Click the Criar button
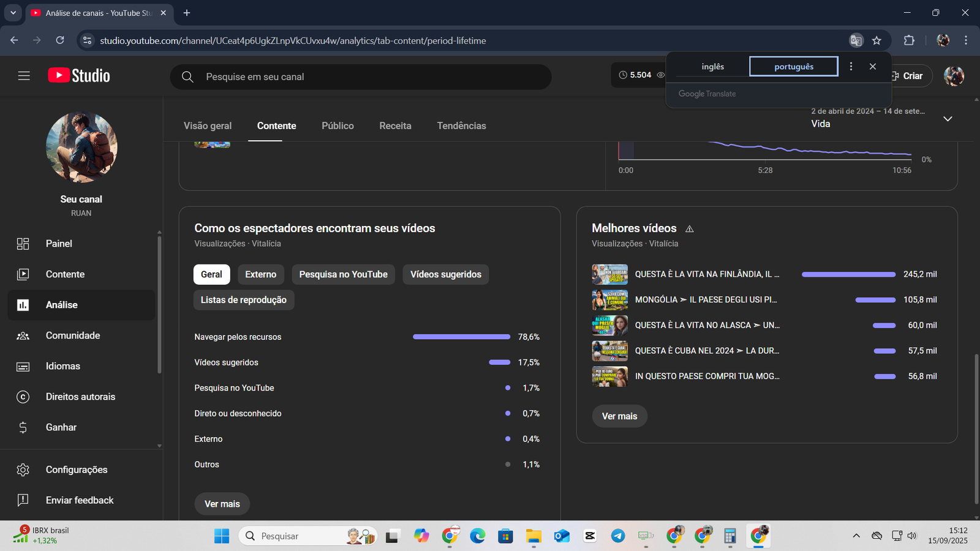The width and height of the screenshot is (980, 551). click(x=911, y=76)
